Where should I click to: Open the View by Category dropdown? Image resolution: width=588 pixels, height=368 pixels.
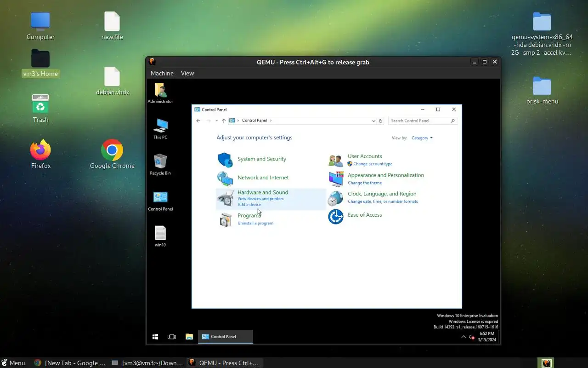tap(422, 138)
